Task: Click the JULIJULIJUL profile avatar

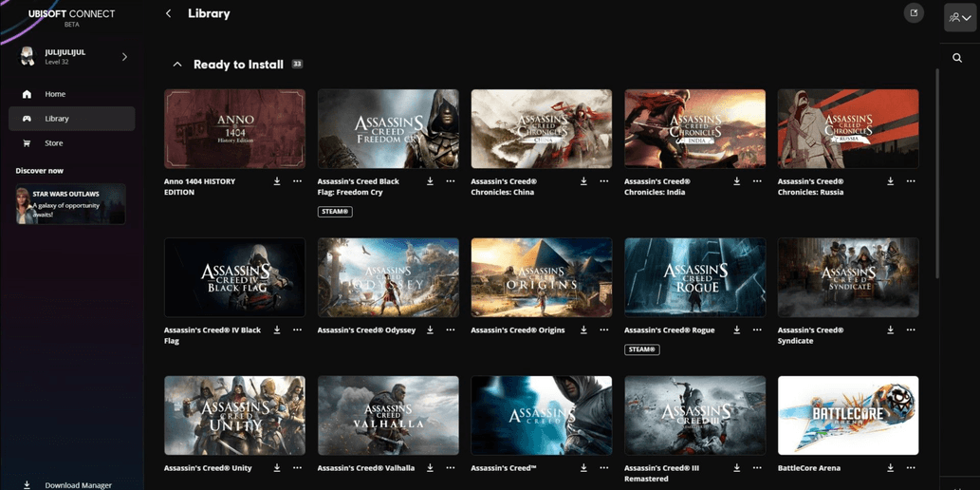Action: tap(27, 56)
